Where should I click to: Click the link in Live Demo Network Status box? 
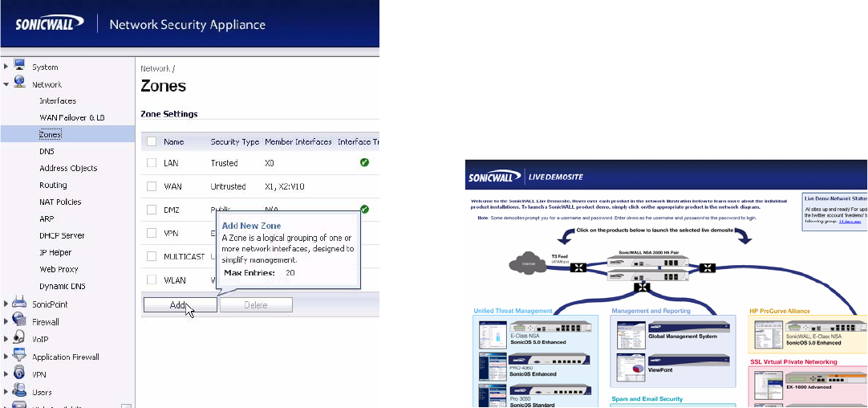tap(850, 221)
